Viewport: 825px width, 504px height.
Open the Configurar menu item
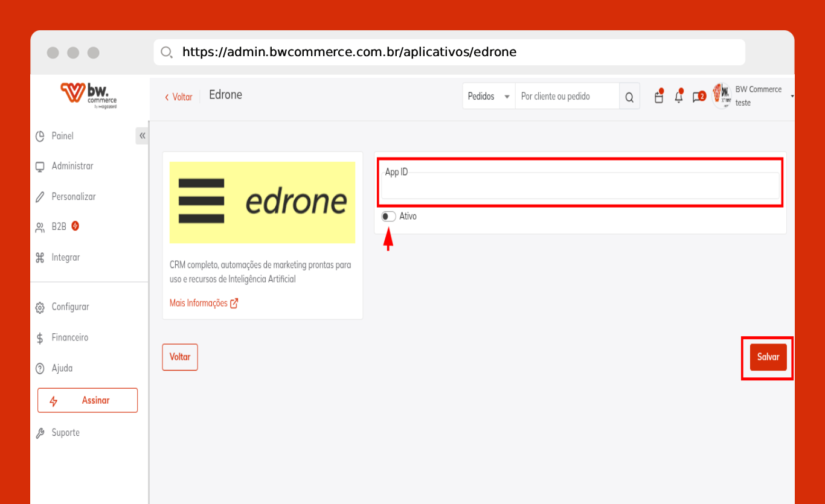click(x=70, y=307)
